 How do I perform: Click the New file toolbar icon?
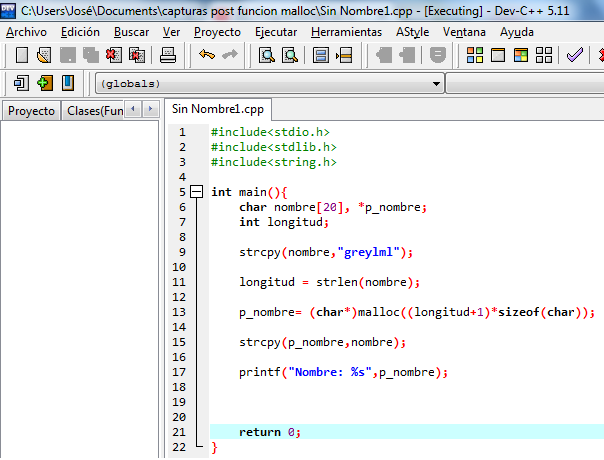[x=20, y=56]
